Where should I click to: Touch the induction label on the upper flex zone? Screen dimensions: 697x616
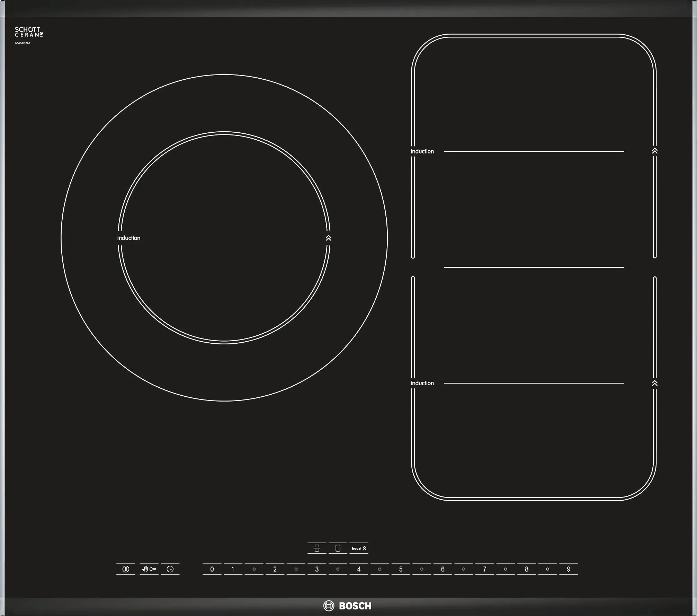422,151
